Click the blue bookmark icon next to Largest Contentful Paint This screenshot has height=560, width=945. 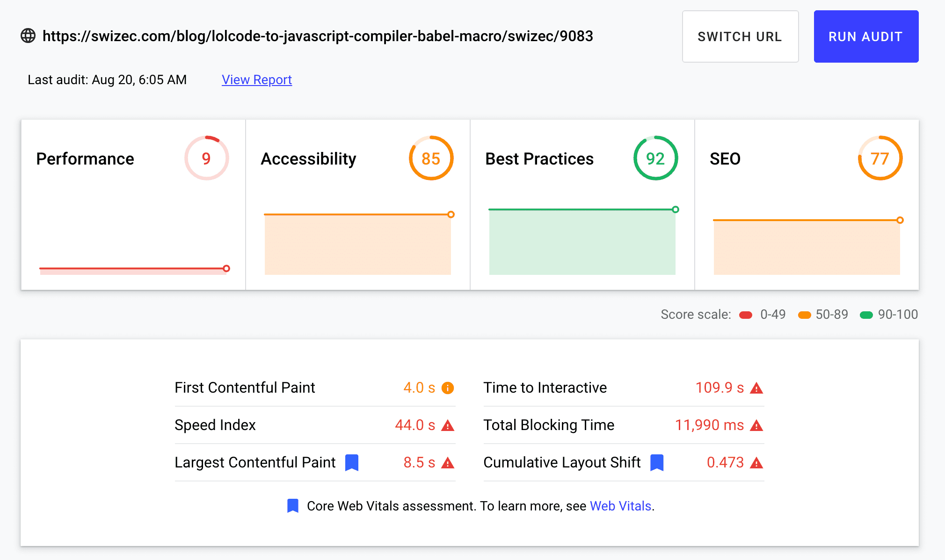[352, 463]
